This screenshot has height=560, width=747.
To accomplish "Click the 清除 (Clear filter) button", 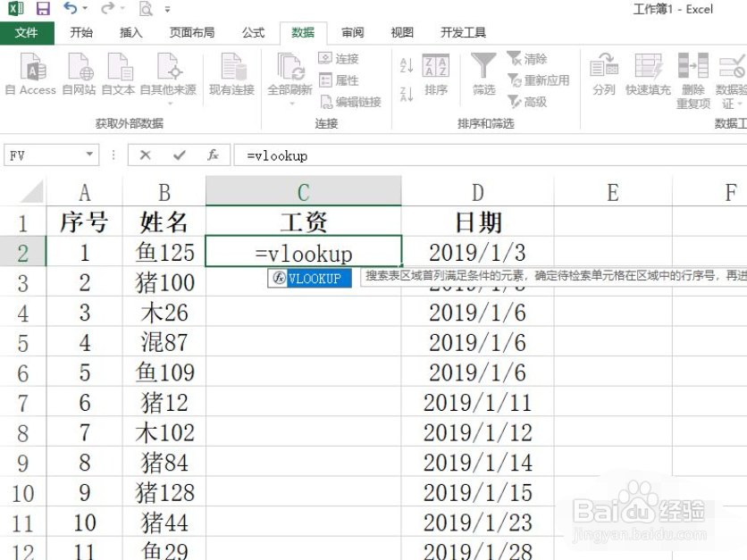I will pyautogui.click(x=527, y=59).
